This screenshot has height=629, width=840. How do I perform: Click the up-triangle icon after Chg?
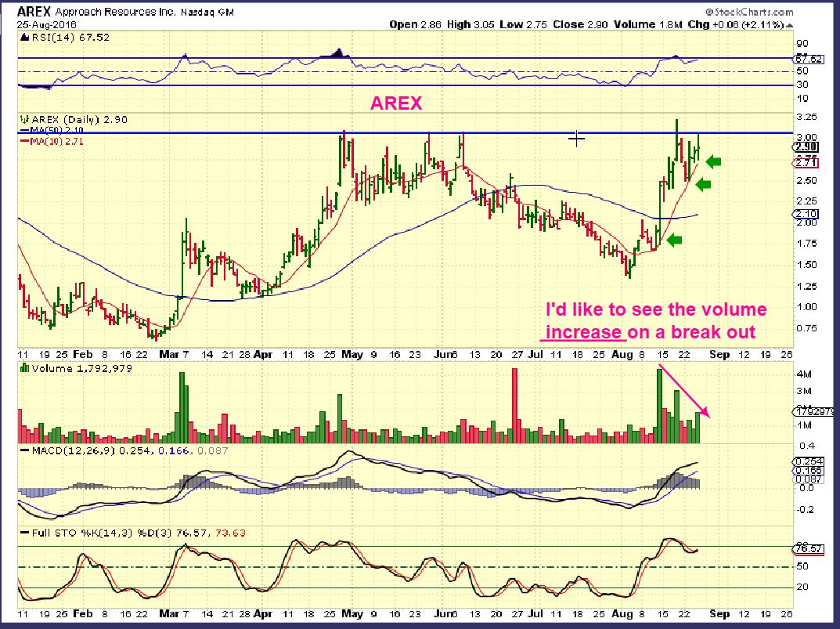(x=790, y=25)
